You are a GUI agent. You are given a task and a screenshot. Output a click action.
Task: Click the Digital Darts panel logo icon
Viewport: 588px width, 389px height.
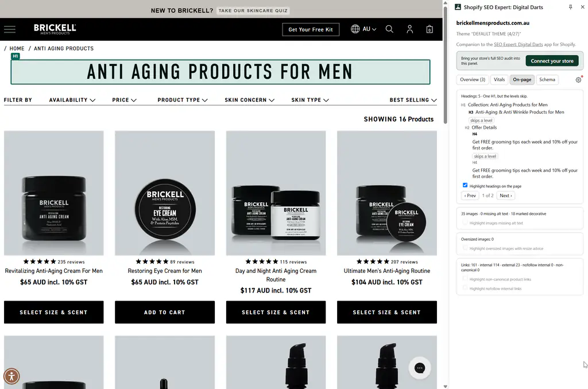pos(458,7)
